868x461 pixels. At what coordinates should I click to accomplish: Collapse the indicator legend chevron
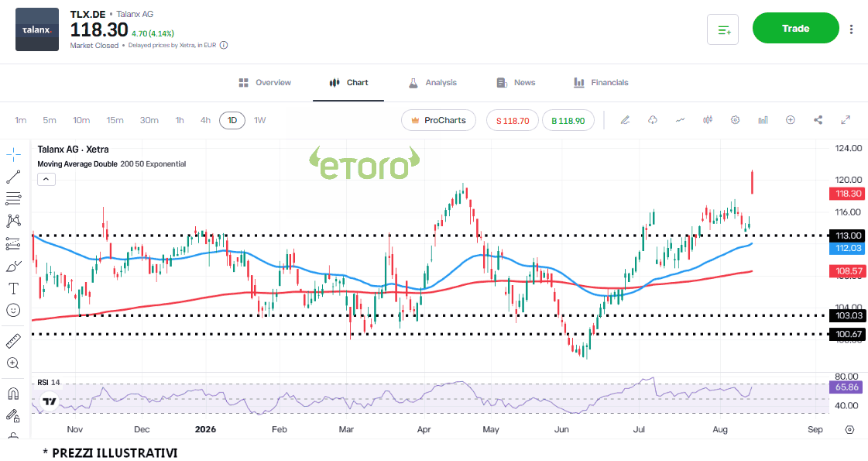(46, 179)
